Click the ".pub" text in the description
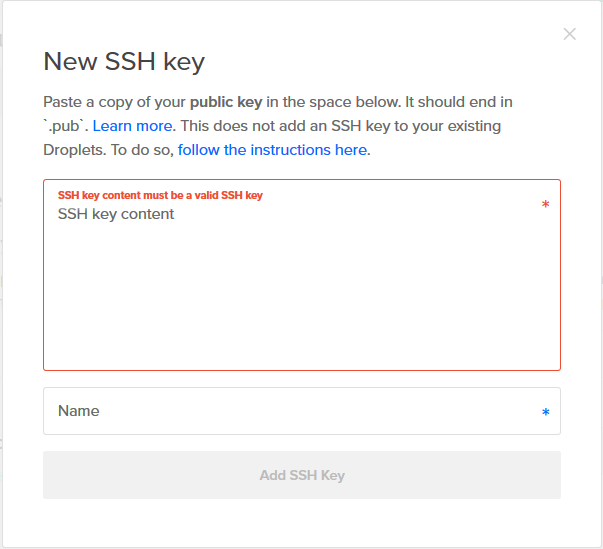The width and height of the screenshot is (603, 549). click(66, 126)
